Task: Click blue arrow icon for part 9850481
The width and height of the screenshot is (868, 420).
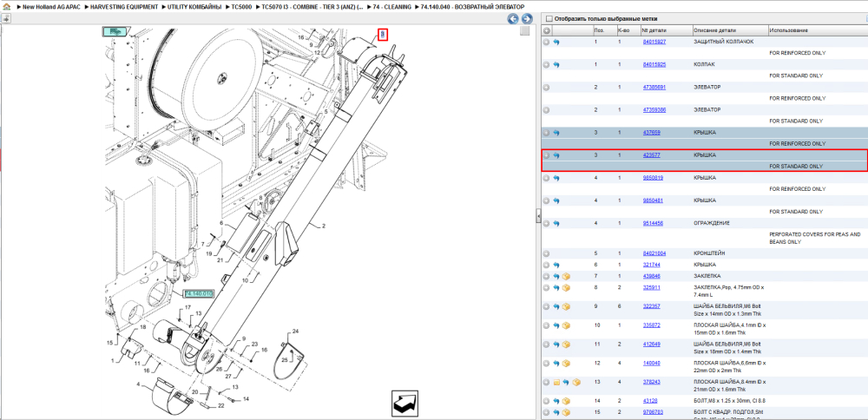Action: click(x=556, y=200)
